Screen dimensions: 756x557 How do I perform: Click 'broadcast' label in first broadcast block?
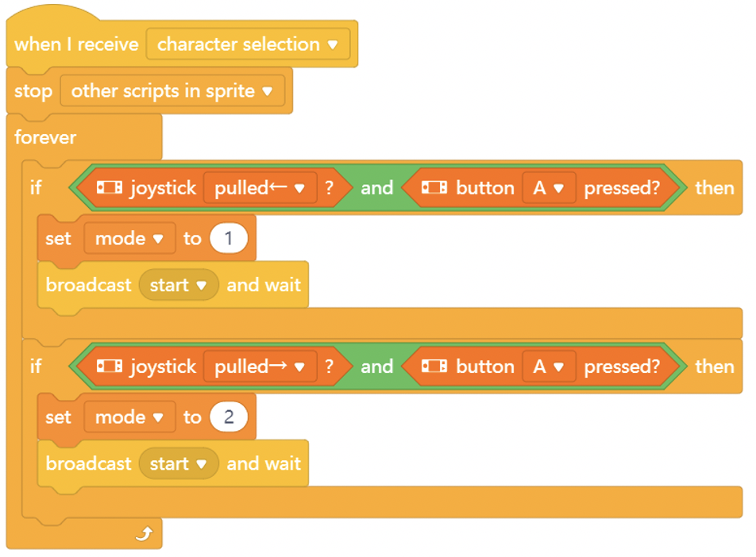pyautogui.click(x=88, y=285)
